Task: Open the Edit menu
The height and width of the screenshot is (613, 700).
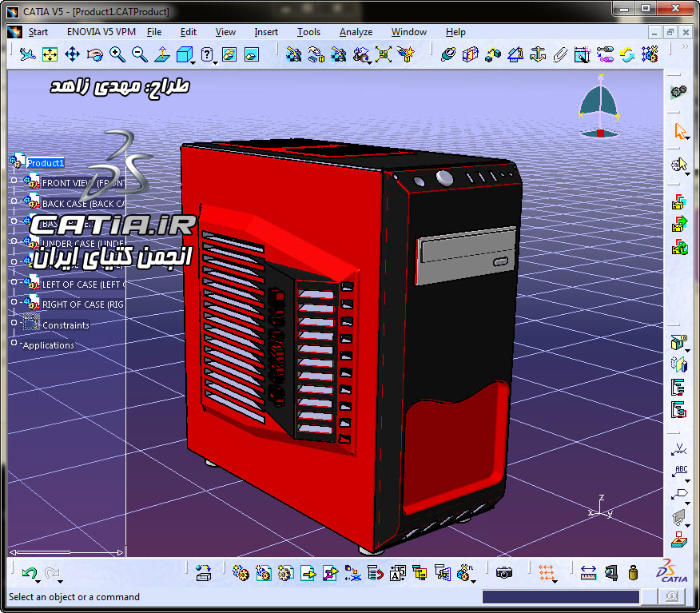Action: tap(188, 32)
